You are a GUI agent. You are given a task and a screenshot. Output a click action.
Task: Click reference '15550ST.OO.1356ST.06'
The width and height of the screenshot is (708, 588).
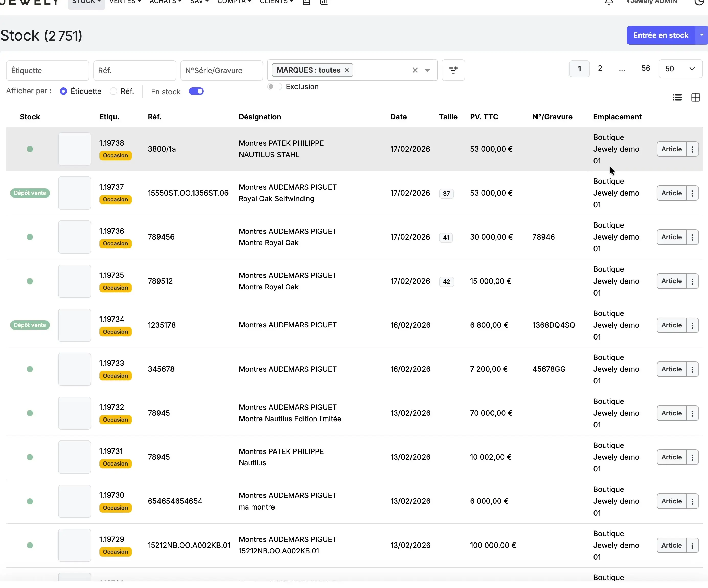point(188,193)
